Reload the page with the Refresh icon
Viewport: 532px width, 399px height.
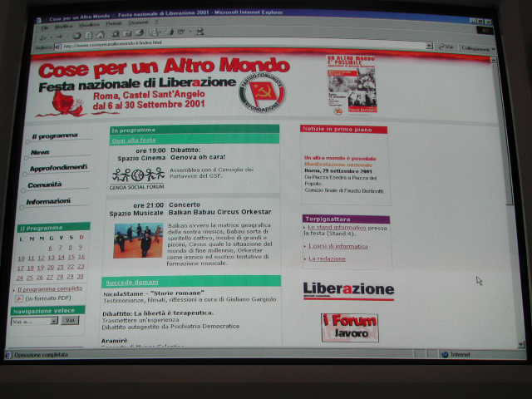pos(88,35)
